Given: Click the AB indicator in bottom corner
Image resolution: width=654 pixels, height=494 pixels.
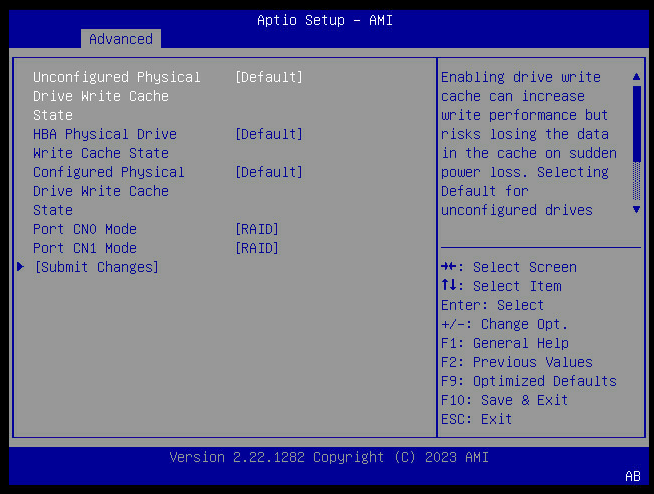Looking at the screenshot, I should pyautogui.click(x=633, y=476).
